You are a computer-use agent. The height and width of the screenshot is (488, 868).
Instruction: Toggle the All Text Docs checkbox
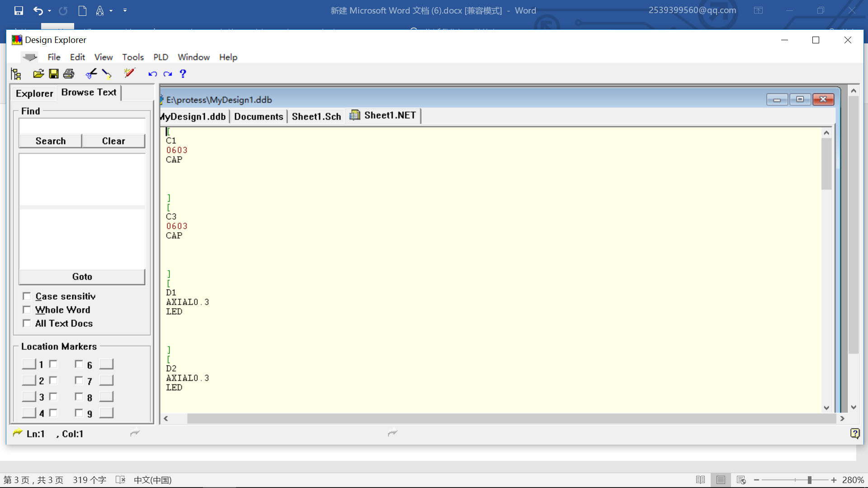pyautogui.click(x=27, y=323)
